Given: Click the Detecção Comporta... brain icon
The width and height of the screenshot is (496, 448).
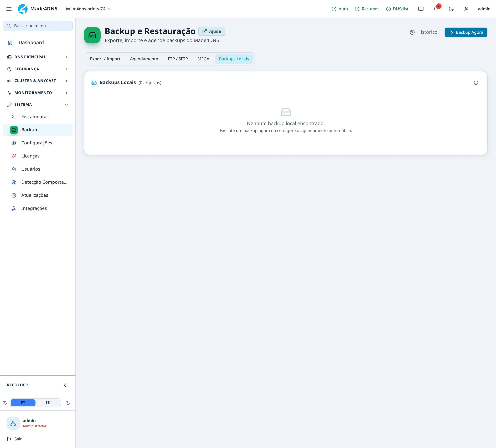Looking at the screenshot, I should pyautogui.click(x=14, y=182).
